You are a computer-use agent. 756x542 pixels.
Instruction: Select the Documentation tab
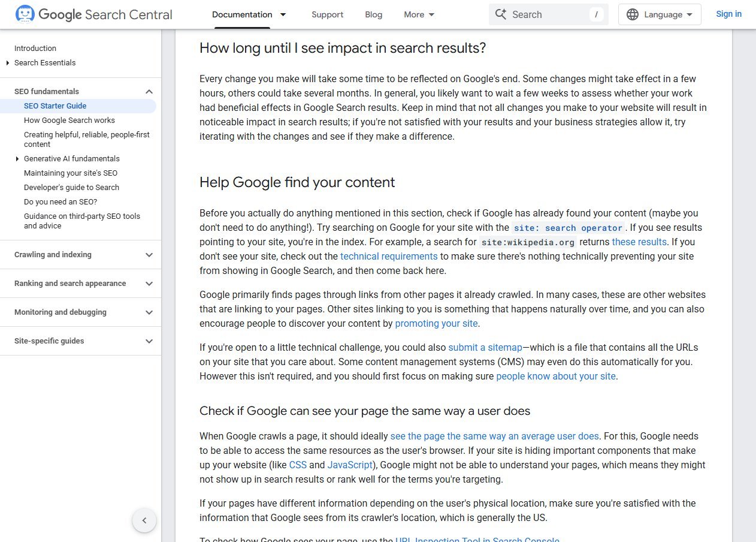pos(242,14)
